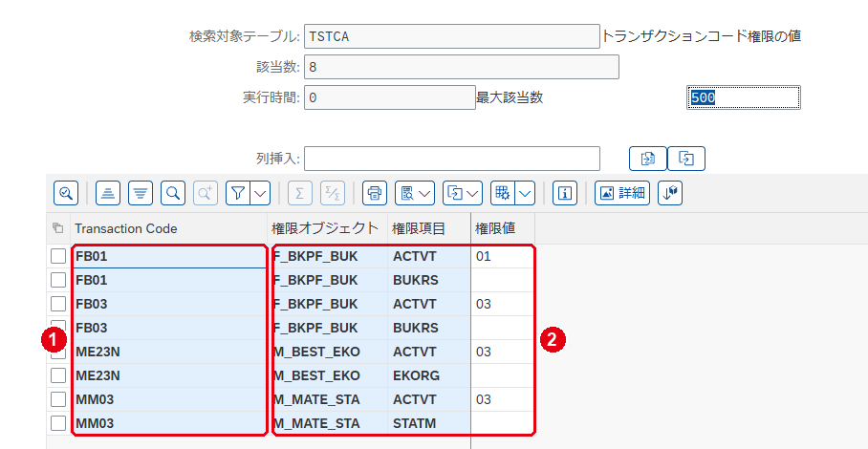The image size is (868, 449).
Task: Click the トランザクションコード権限の値 description text
Action: 702,36
